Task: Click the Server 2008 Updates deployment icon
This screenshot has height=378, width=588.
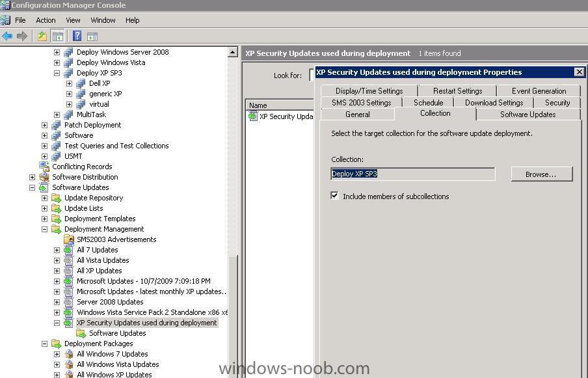Action: (68, 302)
